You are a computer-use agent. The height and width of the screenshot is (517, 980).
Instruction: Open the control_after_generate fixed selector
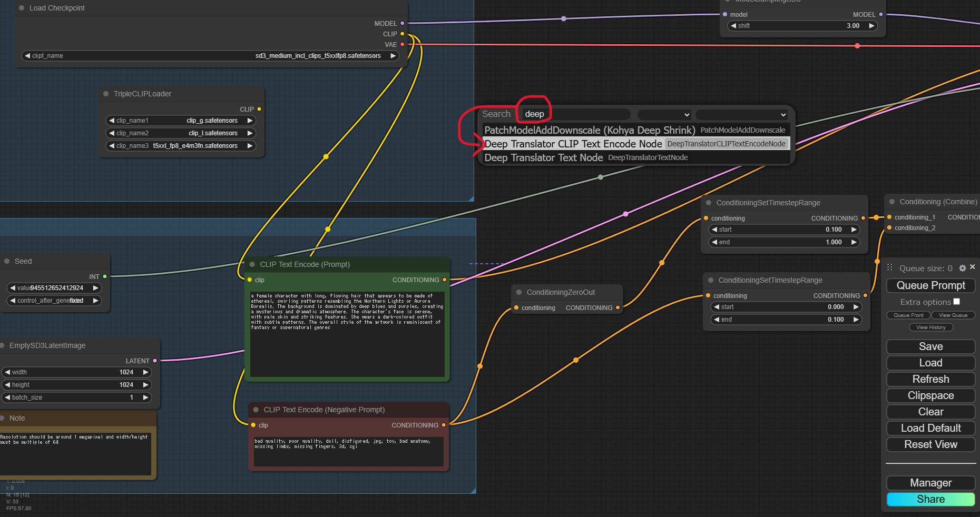[x=54, y=301]
